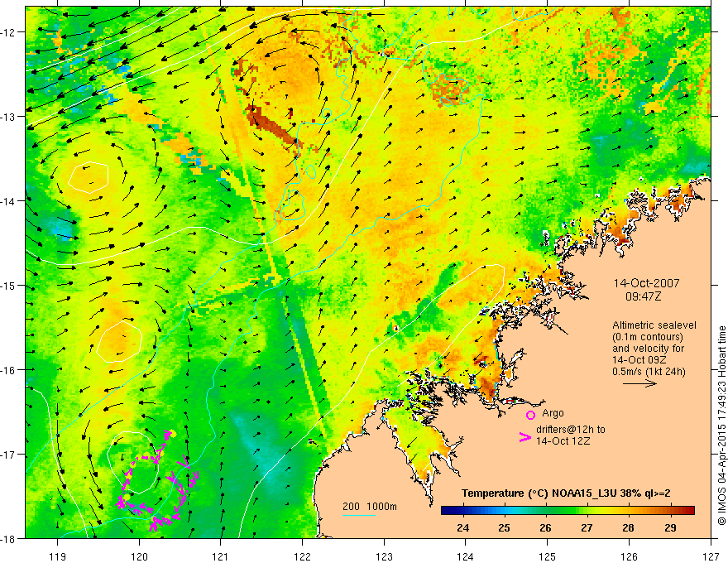Click the longitude axis label "119"
The width and height of the screenshot is (728, 563).
click(x=58, y=556)
